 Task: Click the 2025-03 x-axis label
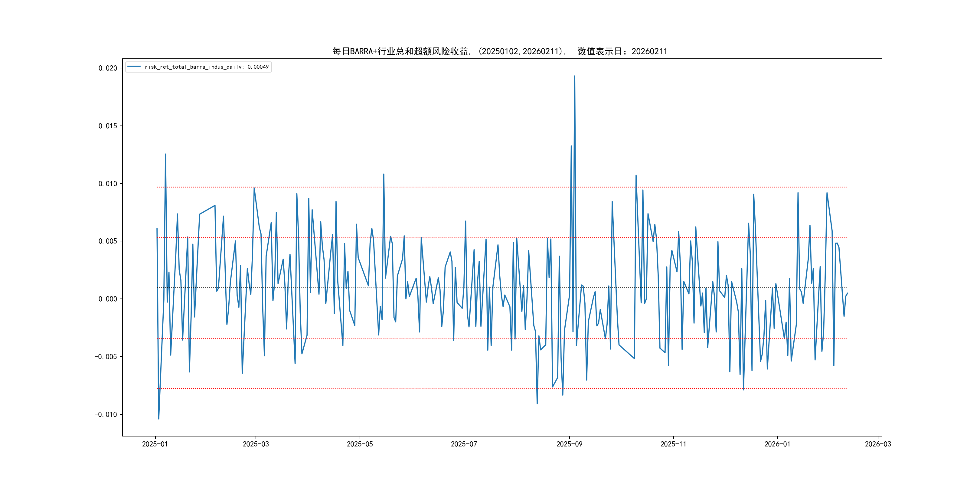256,444
